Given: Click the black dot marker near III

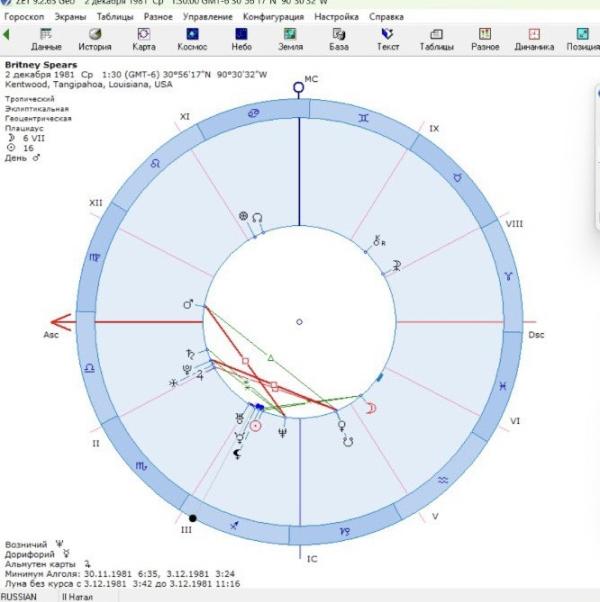Looking at the screenshot, I should 193,518.
